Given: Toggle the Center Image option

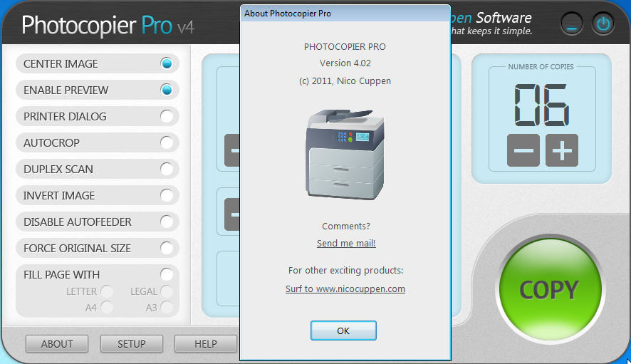Looking at the screenshot, I should click(167, 63).
